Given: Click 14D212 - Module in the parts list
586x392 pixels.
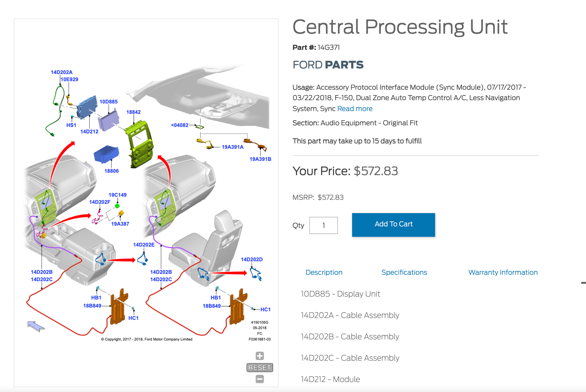Looking at the screenshot, I should pyautogui.click(x=330, y=379).
